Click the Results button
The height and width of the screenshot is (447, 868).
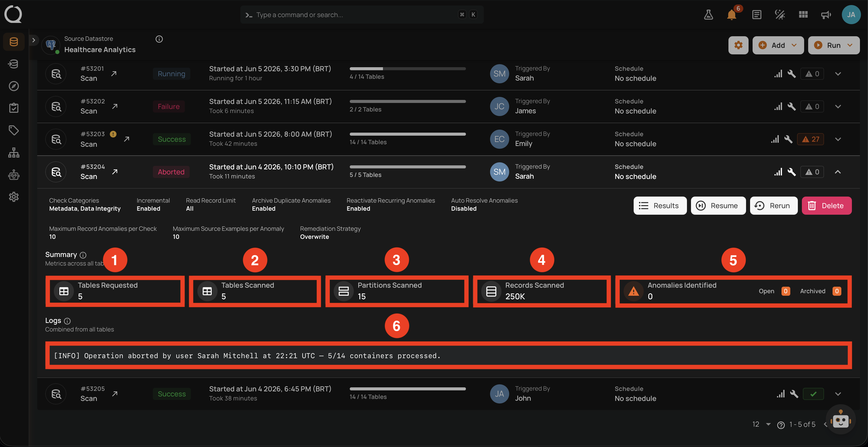click(660, 205)
